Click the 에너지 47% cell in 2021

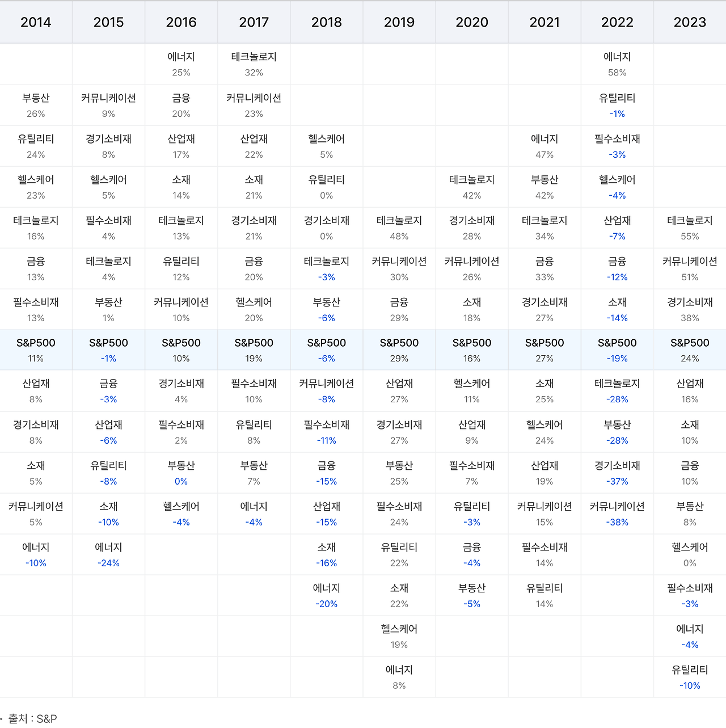click(x=544, y=146)
